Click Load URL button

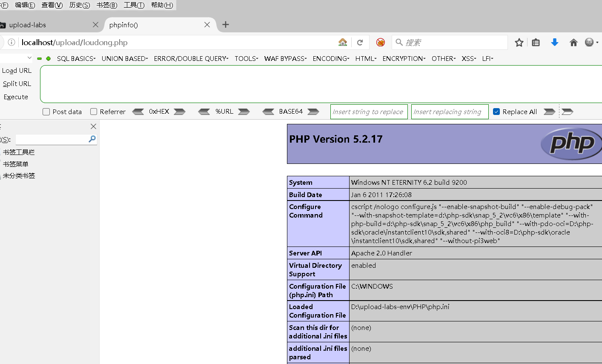click(17, 71)
